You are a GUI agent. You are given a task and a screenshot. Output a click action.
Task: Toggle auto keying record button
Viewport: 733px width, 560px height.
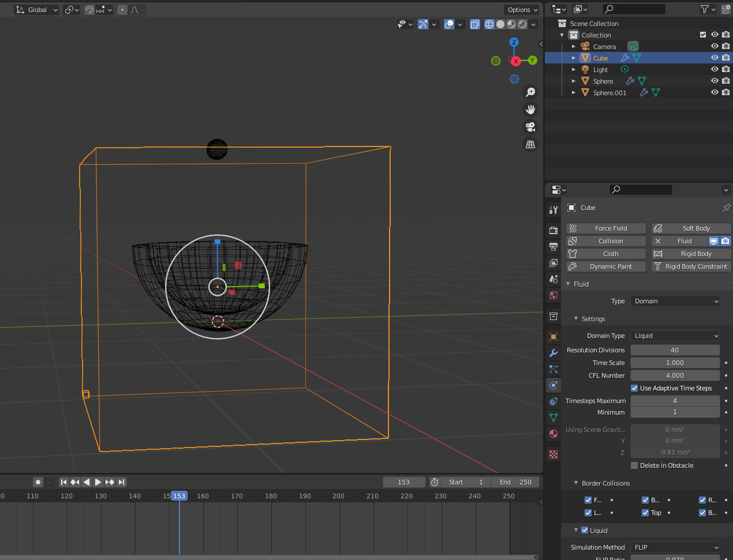click(38, 482)
